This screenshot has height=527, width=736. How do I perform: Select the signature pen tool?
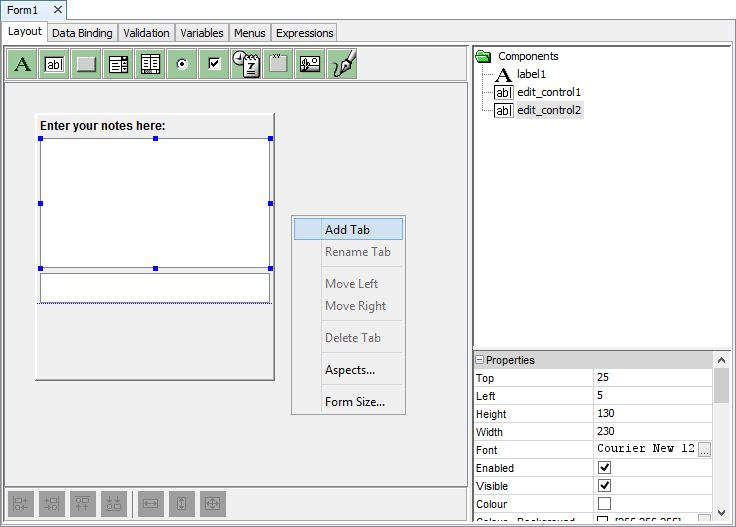point(343,64)
